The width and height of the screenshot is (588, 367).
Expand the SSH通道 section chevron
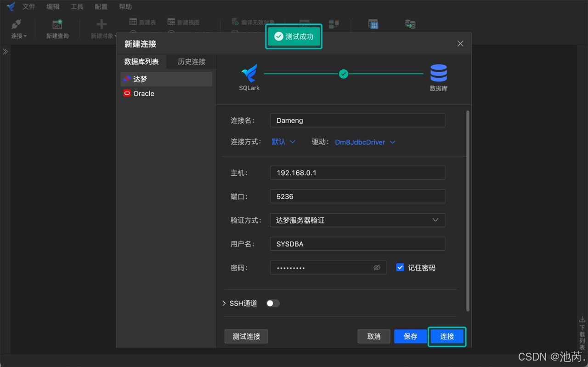[x=224, y=304]
